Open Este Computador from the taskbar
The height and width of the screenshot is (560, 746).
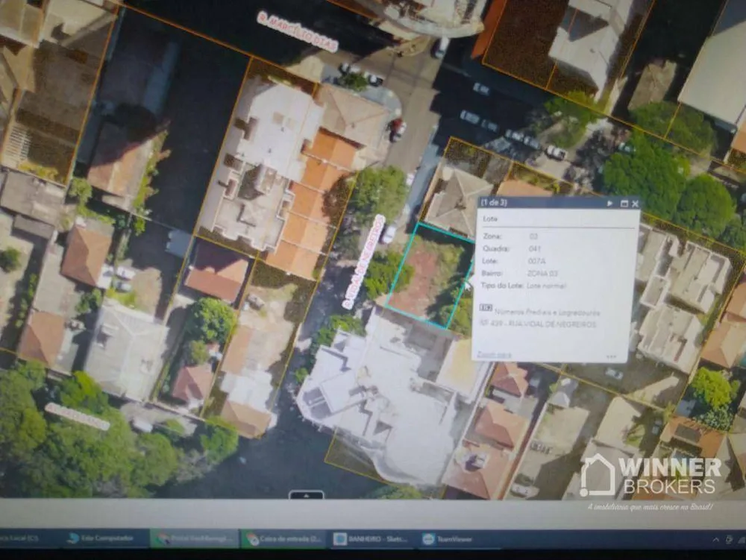(x=101, y=538)
